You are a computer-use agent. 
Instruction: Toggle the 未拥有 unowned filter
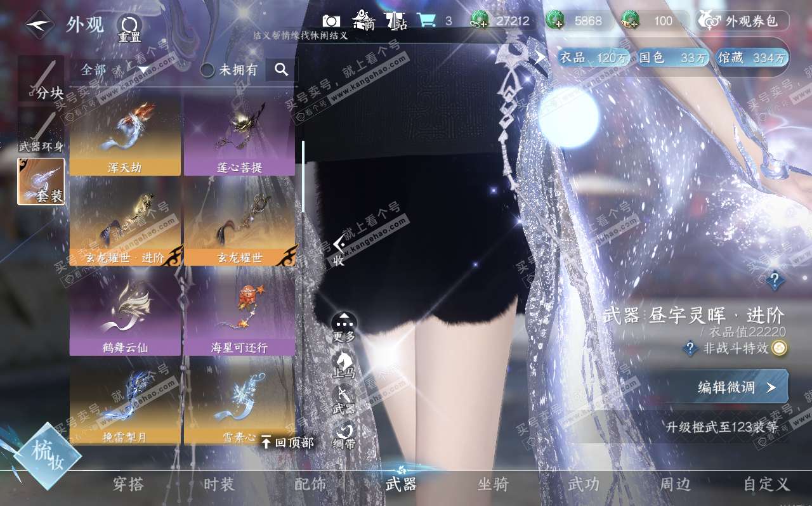[x=229, y=70]
